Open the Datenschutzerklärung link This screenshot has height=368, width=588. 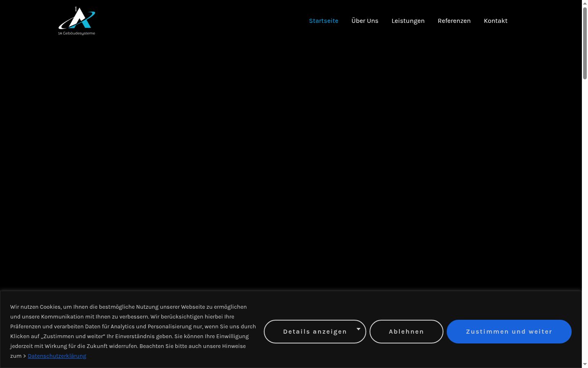[x=57, y=356]
